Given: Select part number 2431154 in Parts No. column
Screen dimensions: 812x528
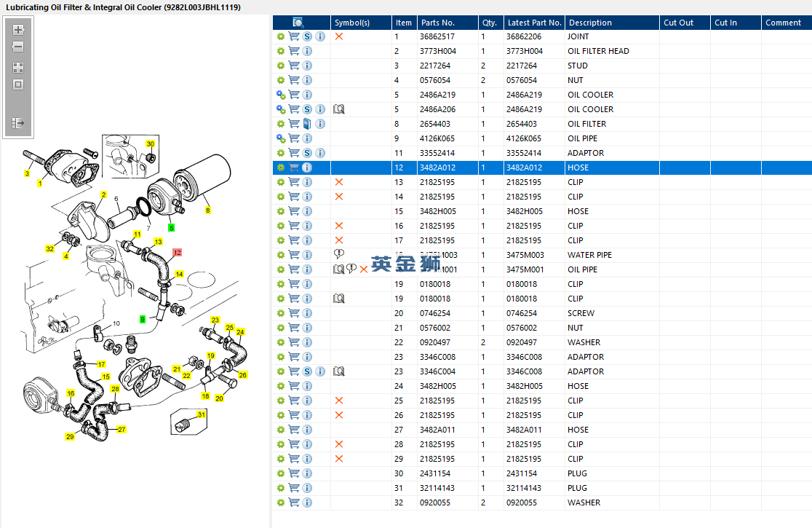Looking at the screenshot, I should point(434,473).
